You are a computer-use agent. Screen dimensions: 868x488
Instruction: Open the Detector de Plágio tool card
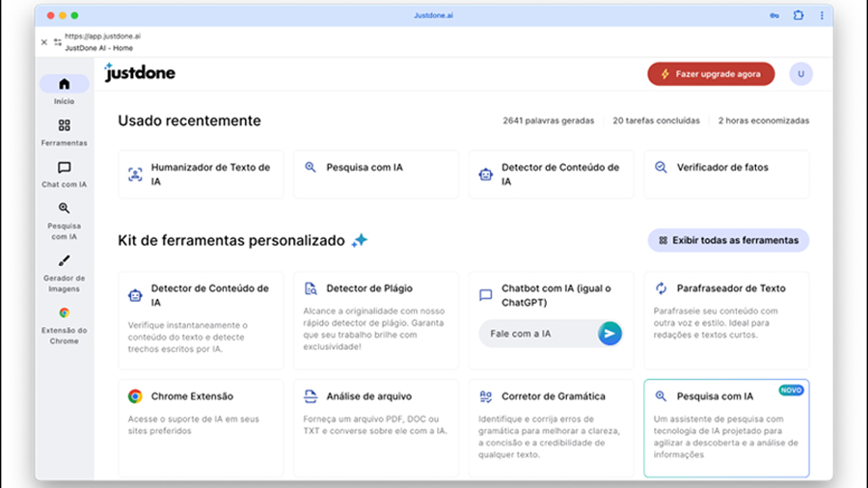pos(376,318)
